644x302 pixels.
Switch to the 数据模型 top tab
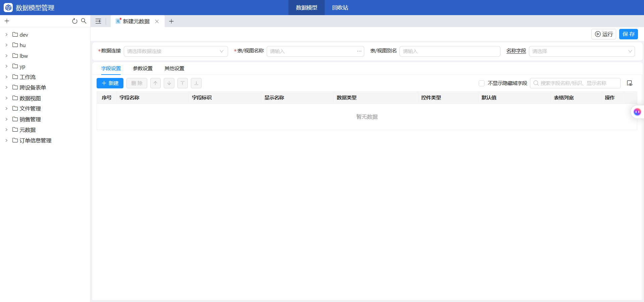(307, 7)
